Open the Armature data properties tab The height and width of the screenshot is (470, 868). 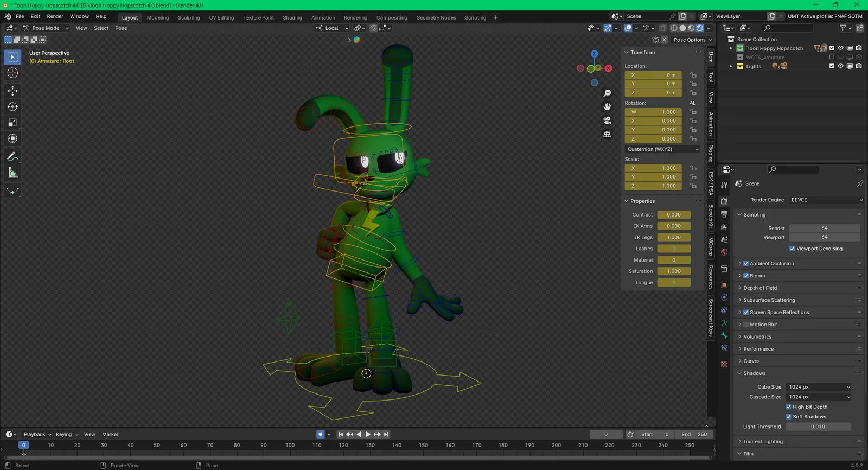[724, 323]
